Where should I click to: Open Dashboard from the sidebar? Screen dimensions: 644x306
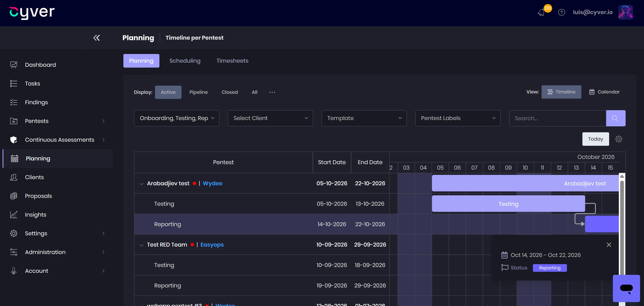[x=40, y=65]
